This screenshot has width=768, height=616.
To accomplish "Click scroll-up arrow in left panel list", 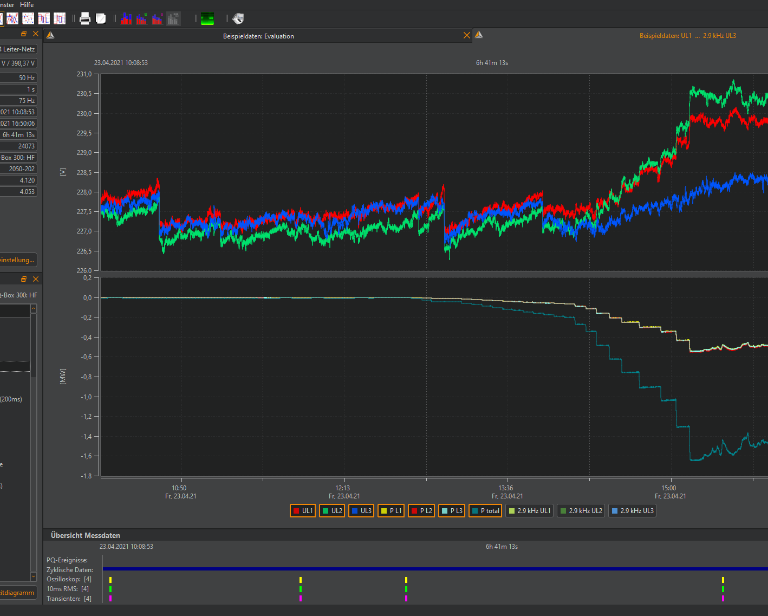I will point(33,308).
